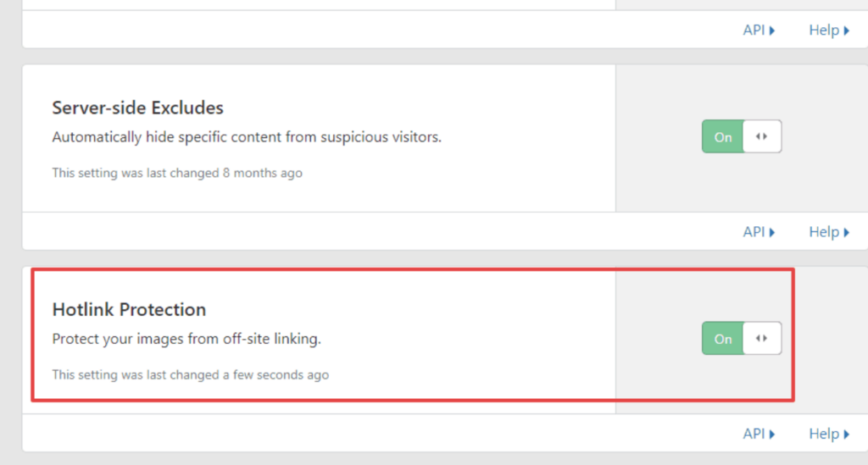Click the "last changed a few seconds ago" note
Viewport: 868px width, 465px height.
(190, 374)
